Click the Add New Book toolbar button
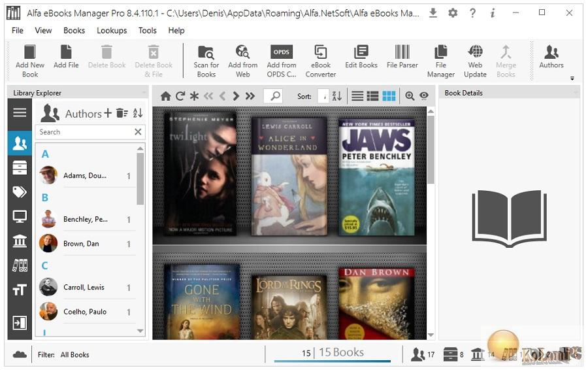Image resolution: width=588 pixels, height=370 pixels. pos(30,61)
